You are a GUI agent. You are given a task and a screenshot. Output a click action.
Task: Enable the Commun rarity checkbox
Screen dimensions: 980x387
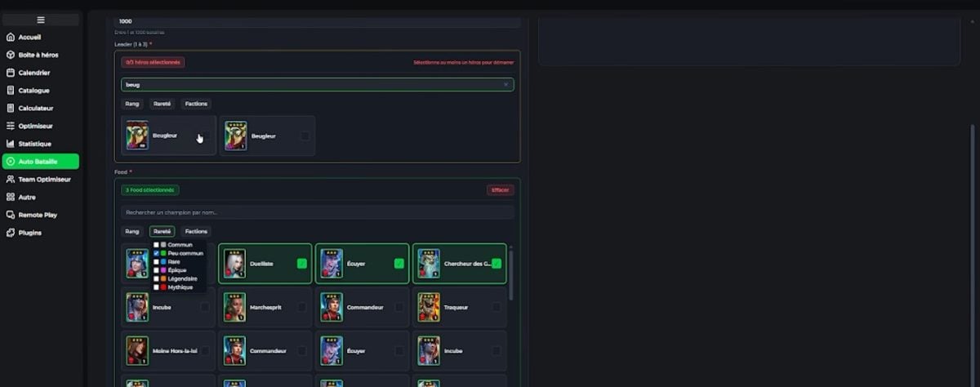[156, 245]
